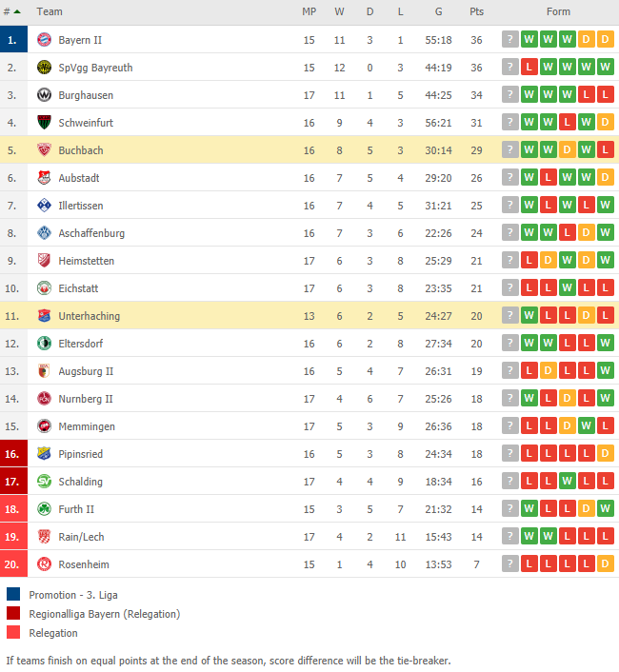Click the light red Relegation legend swatch
The height and width of the screenshot is (672, 619).
click(13, 632)
